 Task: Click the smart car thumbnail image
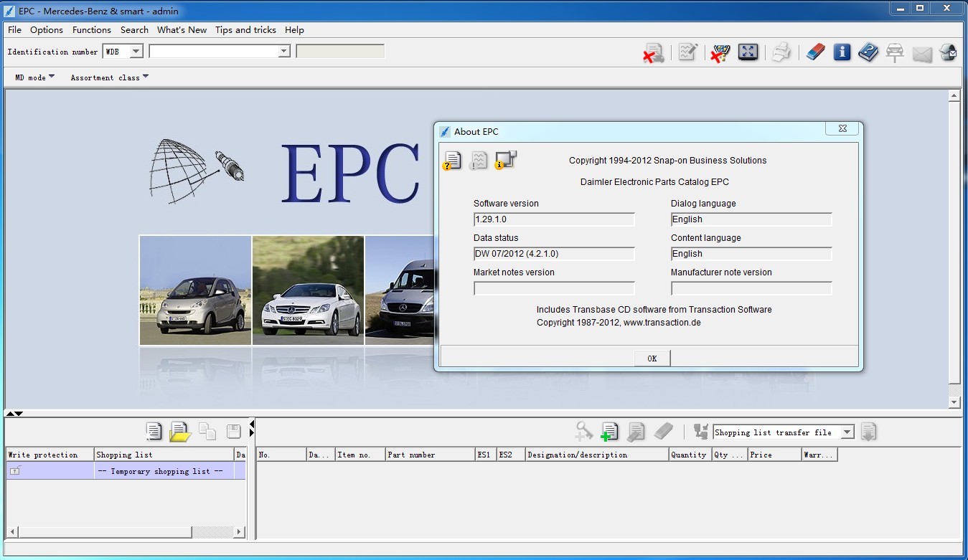pyautogui.click(x=195, y=290)
